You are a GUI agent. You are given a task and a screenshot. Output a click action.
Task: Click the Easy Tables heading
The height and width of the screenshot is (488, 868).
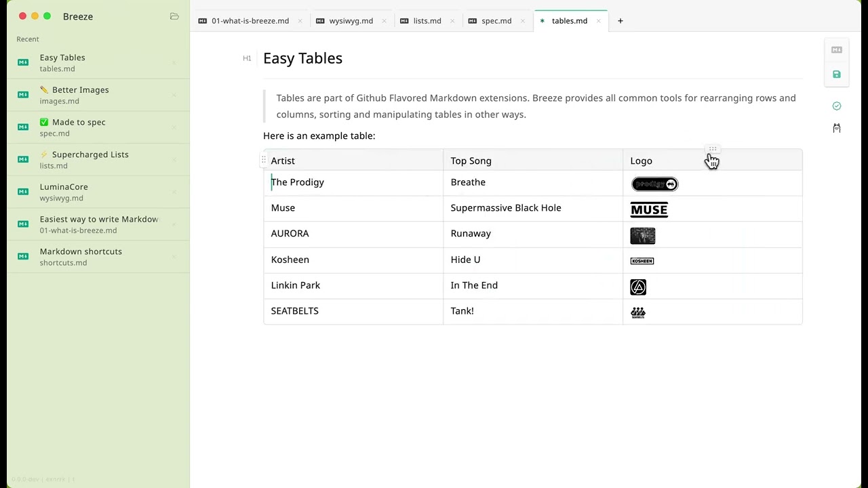[302, 58]
